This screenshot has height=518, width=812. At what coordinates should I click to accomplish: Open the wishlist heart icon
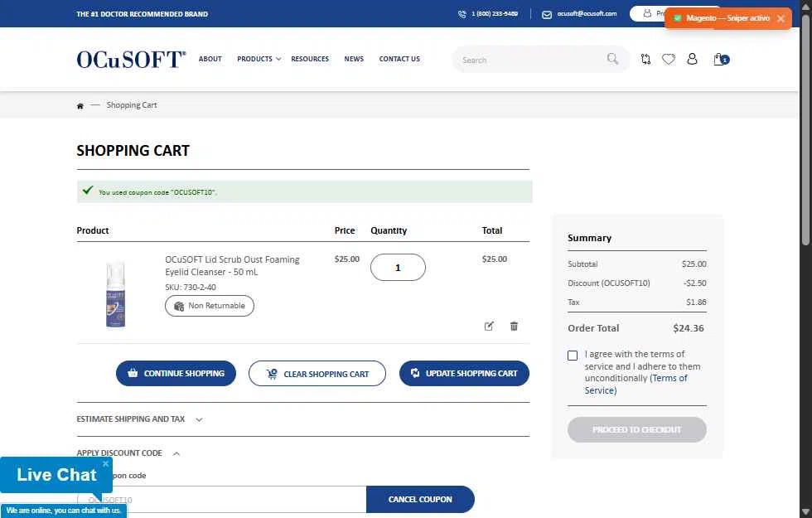(669, 59)
